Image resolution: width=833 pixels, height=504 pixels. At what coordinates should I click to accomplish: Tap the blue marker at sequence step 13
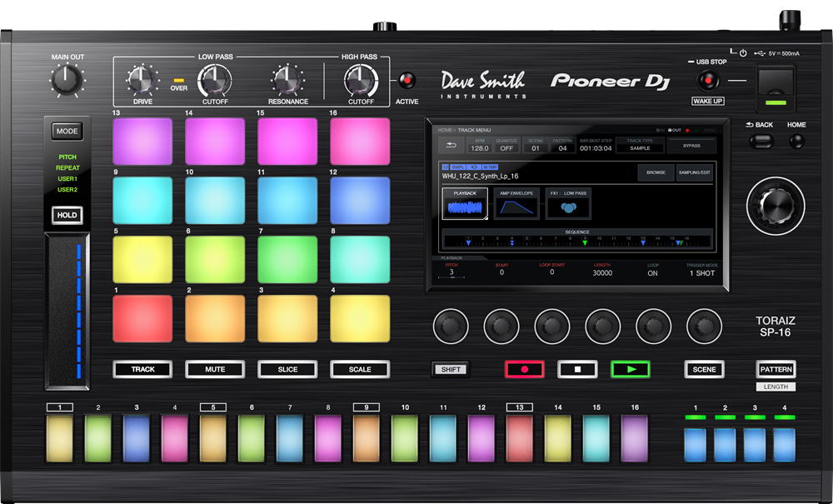[643, 242]
